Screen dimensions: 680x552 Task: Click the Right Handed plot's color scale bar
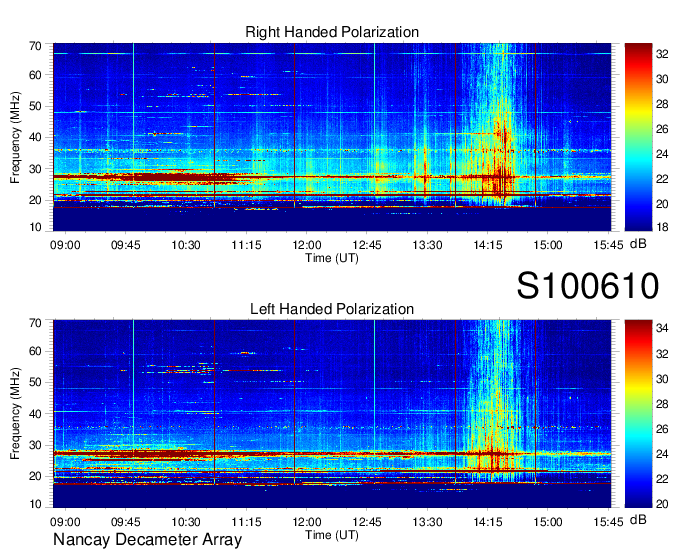click(x=638, y=137)
